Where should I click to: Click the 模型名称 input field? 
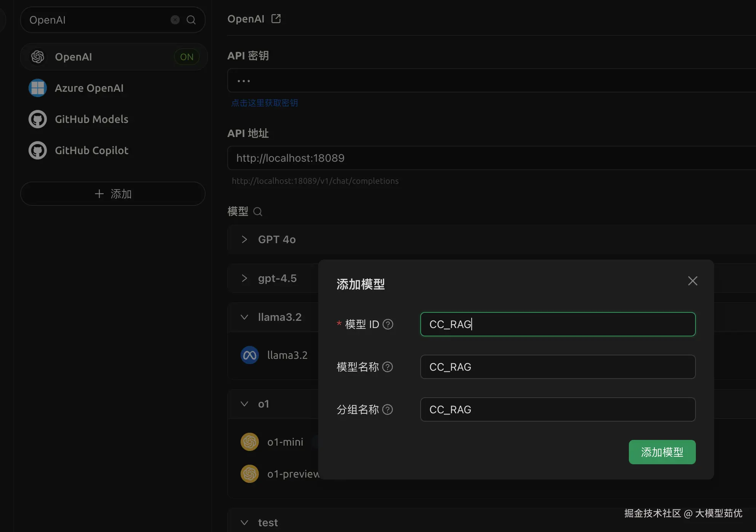pyautogui.click(x=558, y=367)
